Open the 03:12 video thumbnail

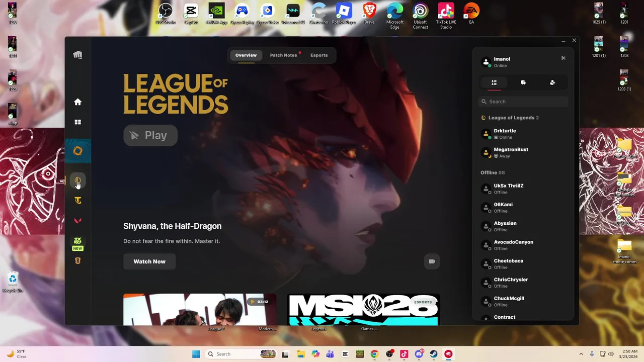200,310
